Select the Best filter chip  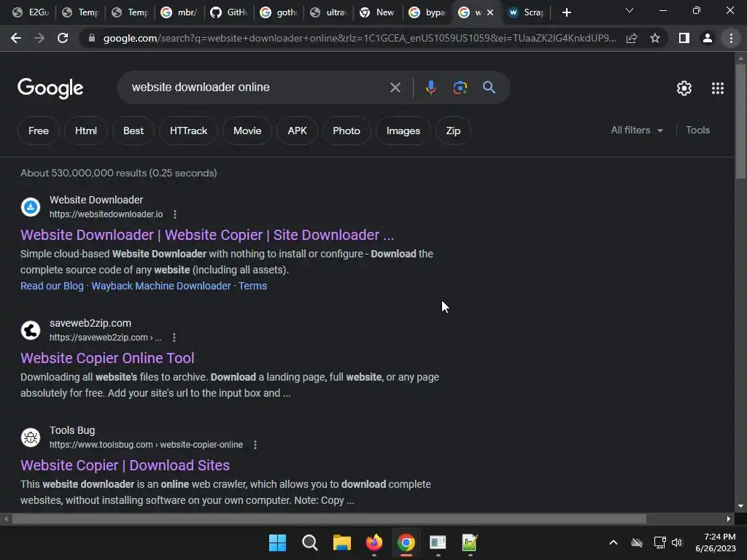coord(133,131)
